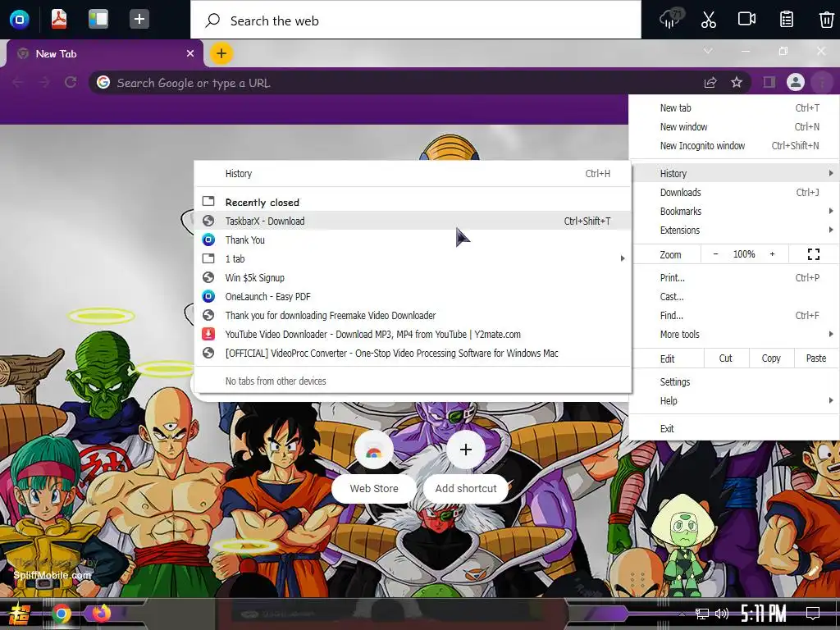Reopen the Y2mate YouTube Video Downloader tab
Image resolution: width=840 pixels, height=630 pixels.
(413, 335)
